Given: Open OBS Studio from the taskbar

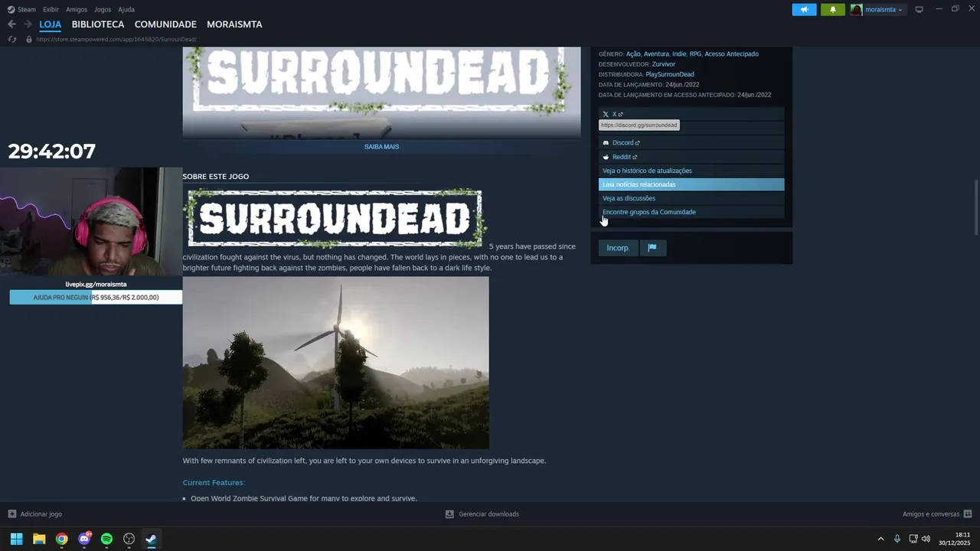Looking at the screenshot, I should [x=129, y=539].
